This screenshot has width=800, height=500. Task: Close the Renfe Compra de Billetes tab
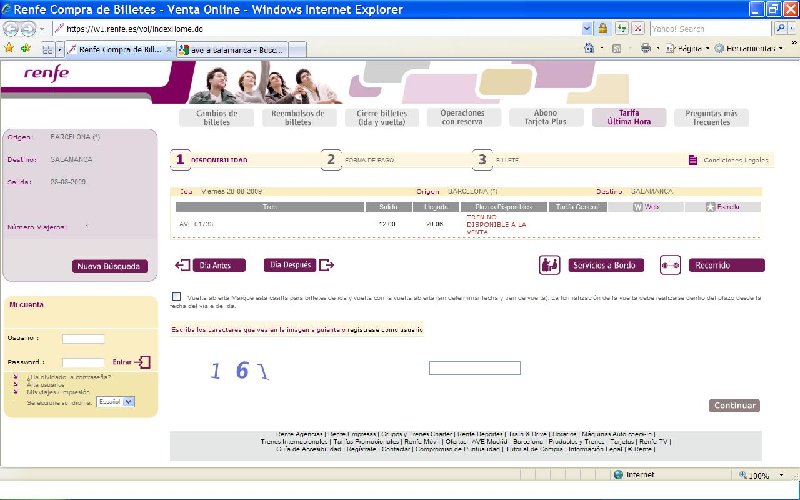pos(169,49)
